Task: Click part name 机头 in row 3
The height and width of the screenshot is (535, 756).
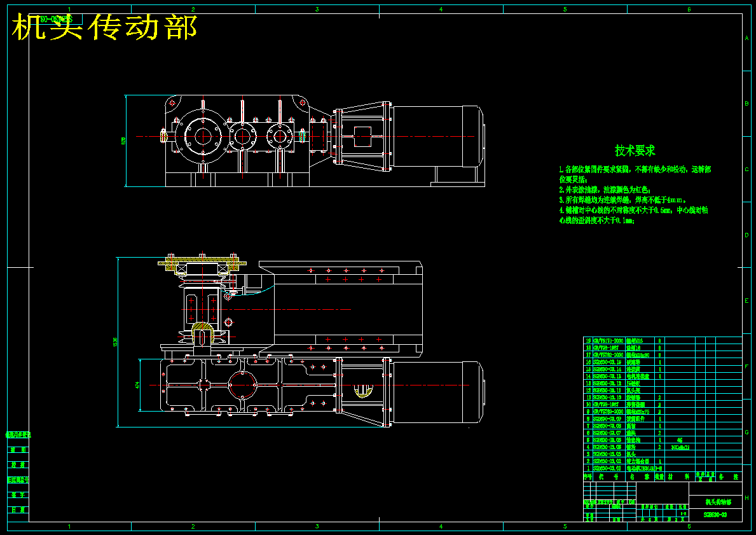Action: pos(631,454)
